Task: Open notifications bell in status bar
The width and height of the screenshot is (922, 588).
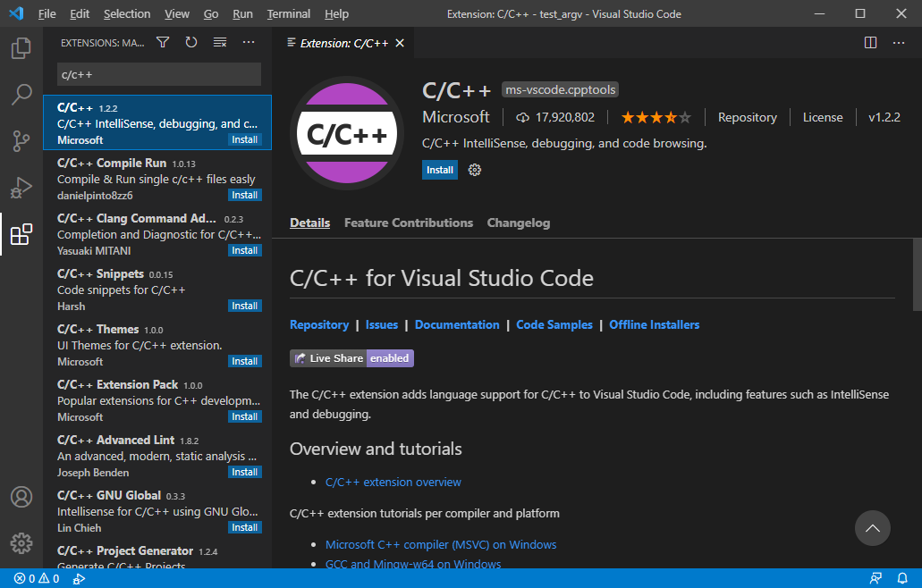Action: click(x=902, y=578)
